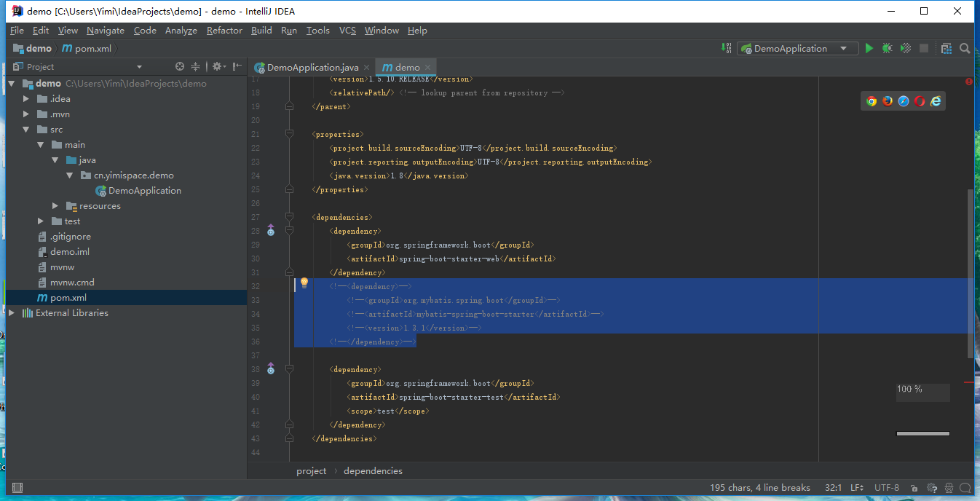Click the gray stop button in toolbar
This screenshot has height=501, width=980.
[x=924, y=48]
